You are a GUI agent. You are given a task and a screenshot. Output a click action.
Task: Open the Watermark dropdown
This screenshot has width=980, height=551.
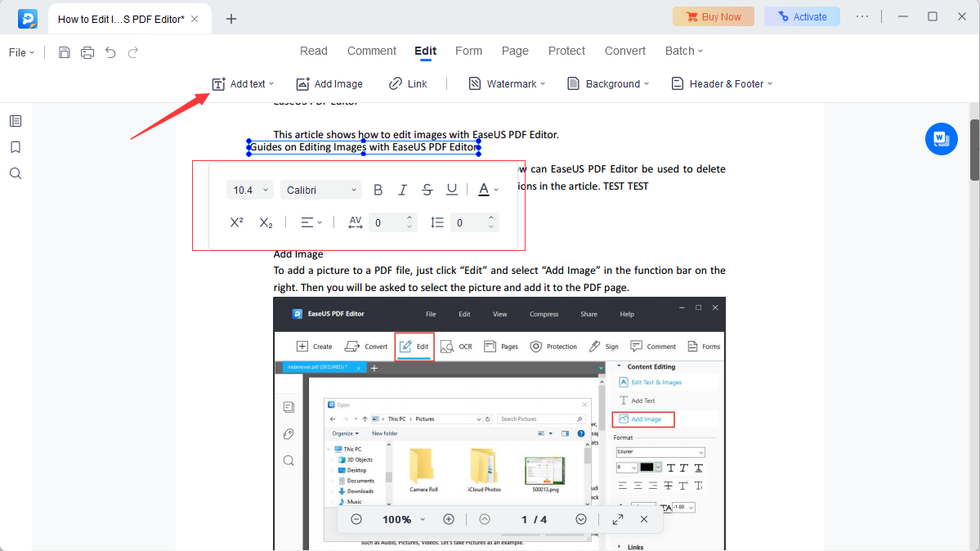tap(507, 84)
